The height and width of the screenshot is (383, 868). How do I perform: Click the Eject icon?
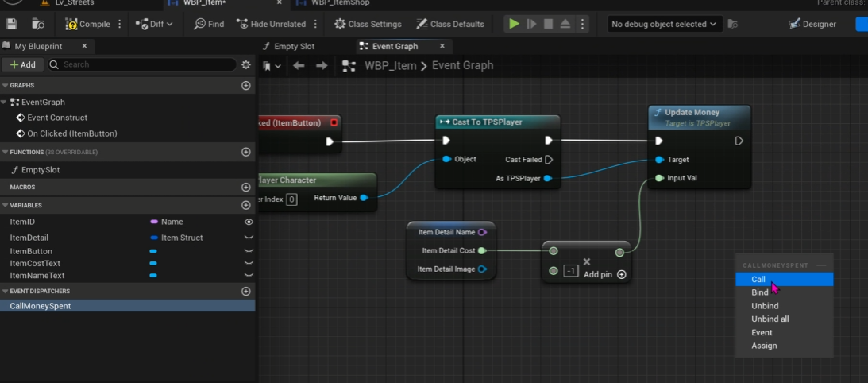click(x=565, y=24)
